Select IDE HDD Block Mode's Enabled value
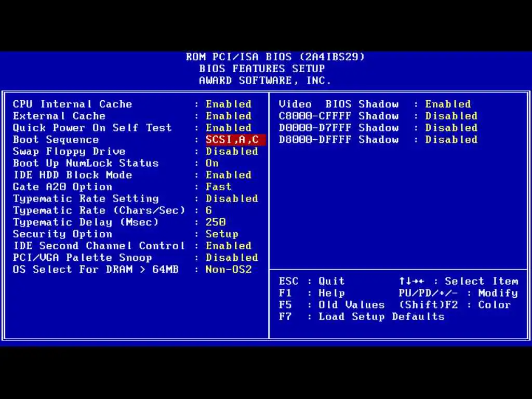 229,175
